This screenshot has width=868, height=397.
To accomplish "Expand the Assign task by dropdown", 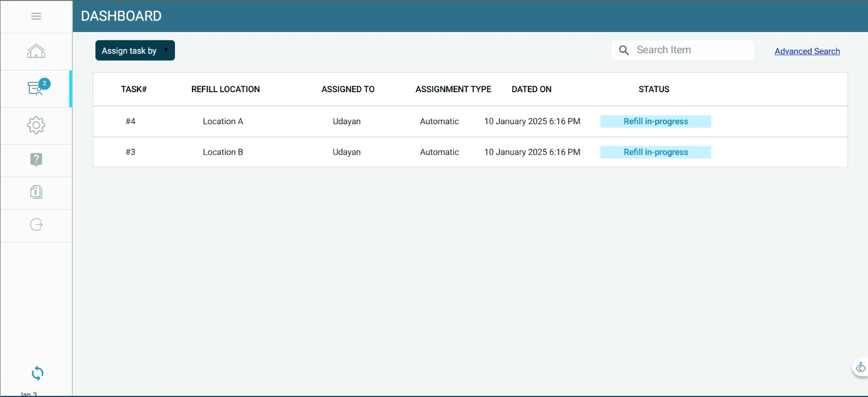I will coord(135,51).
